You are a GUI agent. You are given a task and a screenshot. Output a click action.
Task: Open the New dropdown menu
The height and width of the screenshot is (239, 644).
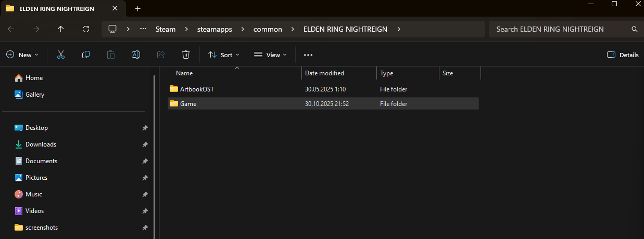coord(22,55)
